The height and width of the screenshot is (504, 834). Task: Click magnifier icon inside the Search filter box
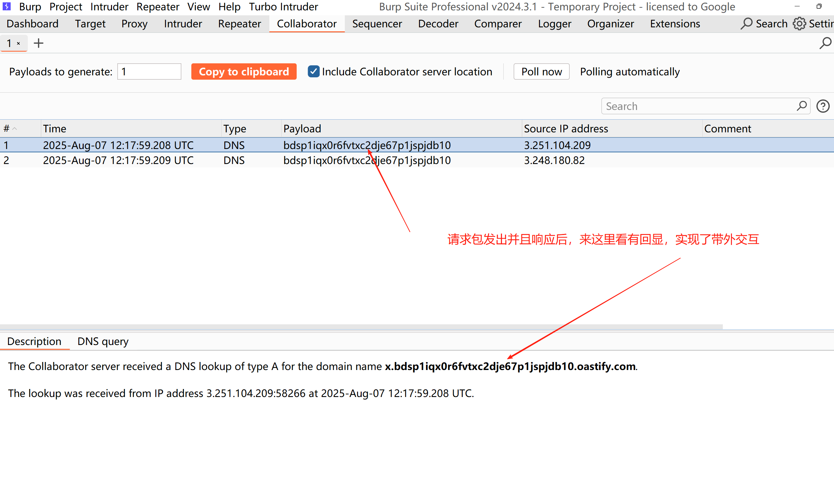(802, 106)
